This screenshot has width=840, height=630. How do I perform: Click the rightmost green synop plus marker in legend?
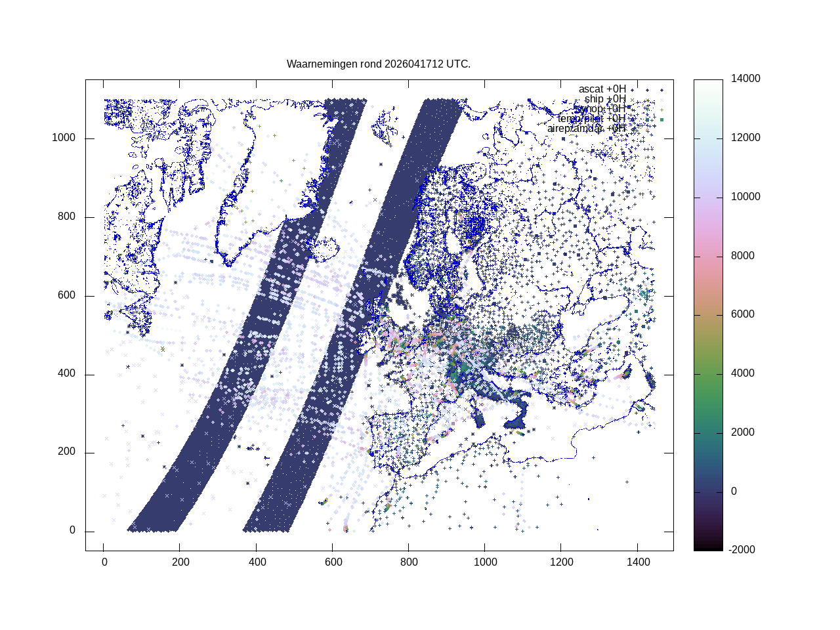click(x=661, y=110)
